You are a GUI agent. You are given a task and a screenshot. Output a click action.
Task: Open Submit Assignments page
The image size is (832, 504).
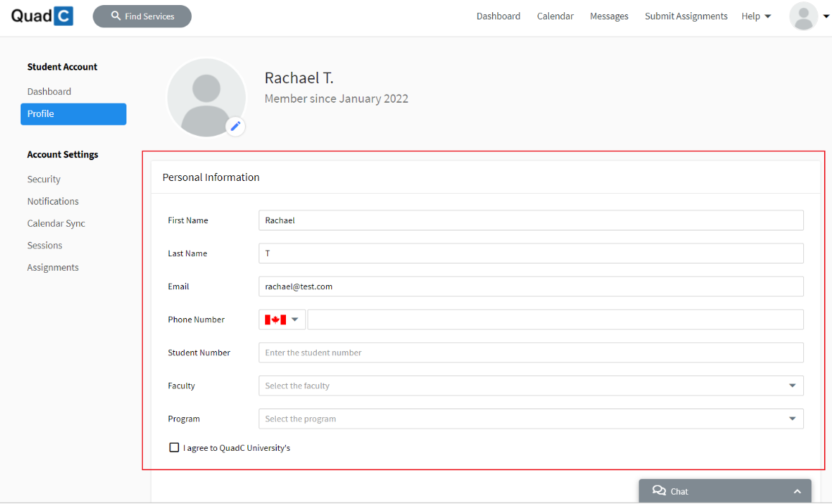(x=685, y=17)
